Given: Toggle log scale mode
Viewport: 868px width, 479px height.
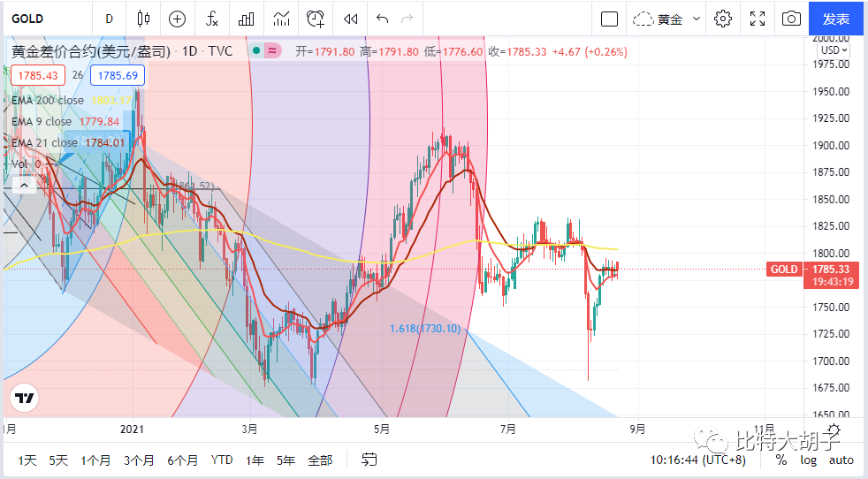Looking at the screenshot, I should click(808, 460).
